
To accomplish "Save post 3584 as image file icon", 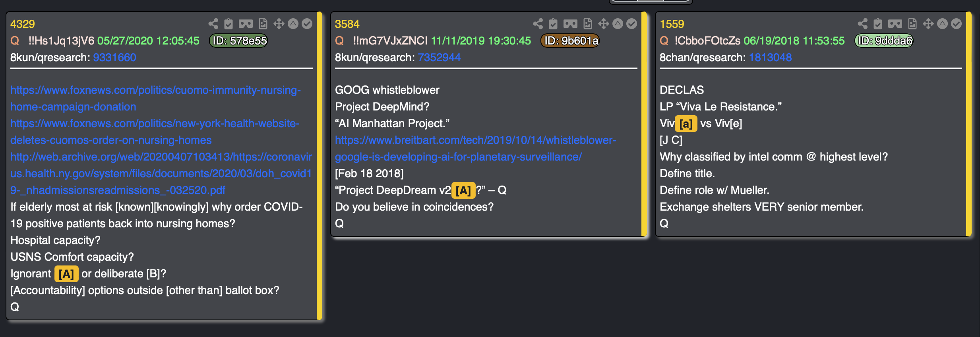I will click(x=588, y=24).
